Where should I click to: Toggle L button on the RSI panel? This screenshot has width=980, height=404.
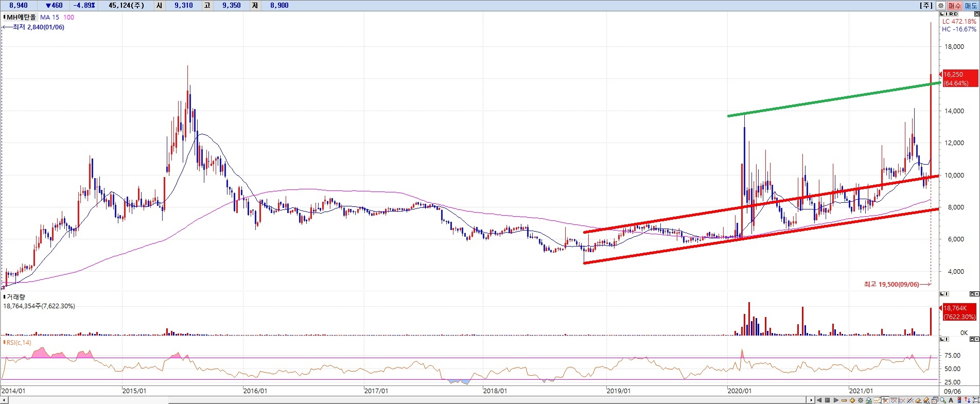pyautogui.click(x=942, y=340)
